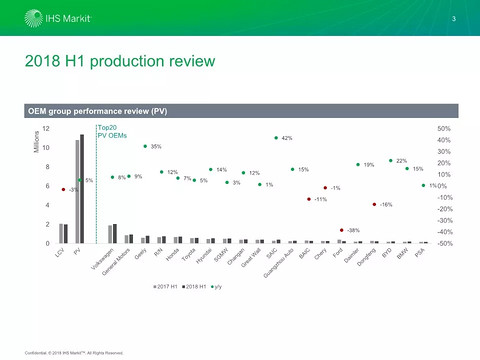Click the Top20 PV OEMs label
The image size is (480, 360).
[x=112, y=132]
